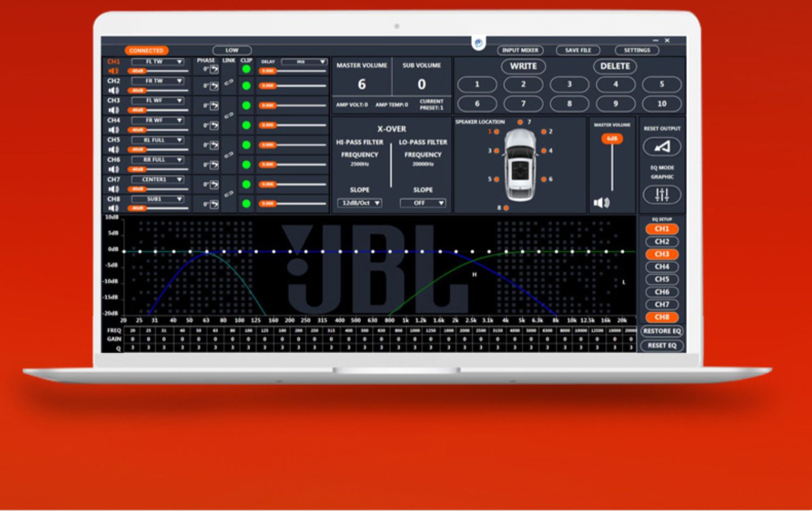Open the CH3 FL WF speaker dropdown
This screenshot has width=812, height=511.
(158, 101)
